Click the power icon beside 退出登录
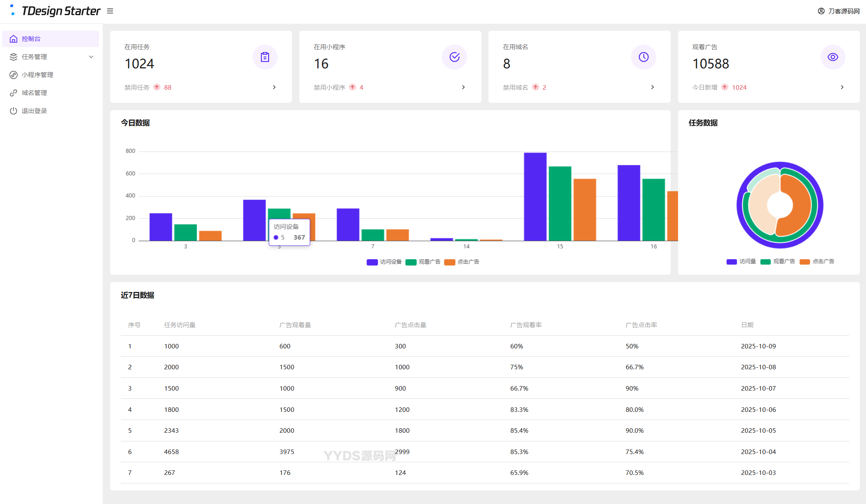 tap(14, 111)
